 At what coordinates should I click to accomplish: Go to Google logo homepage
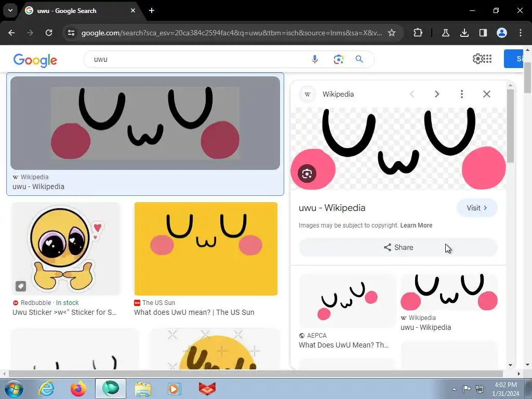35,60
